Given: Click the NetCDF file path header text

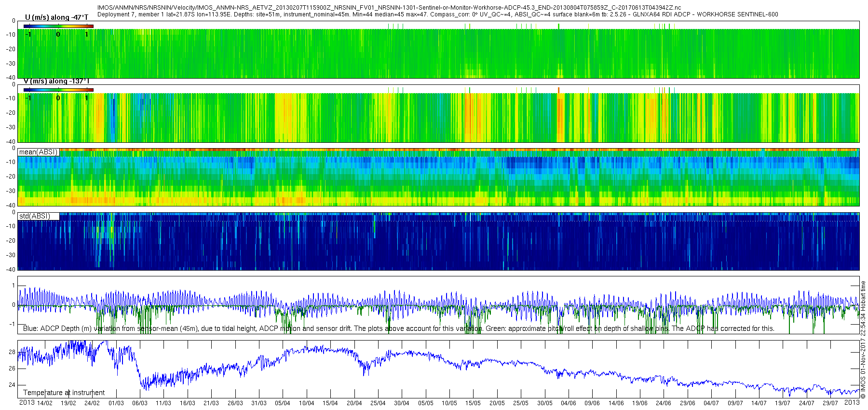Looking at the screenshot, I should coord(389,8).
